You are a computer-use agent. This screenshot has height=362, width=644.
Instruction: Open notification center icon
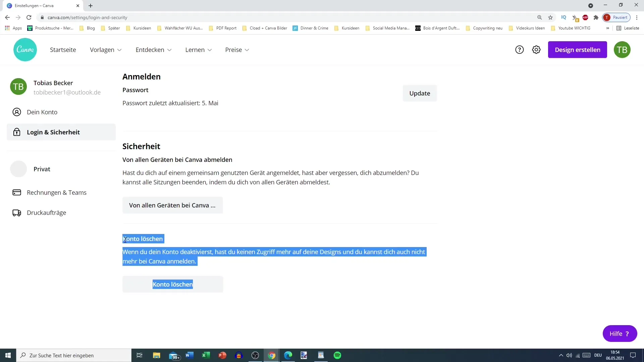coord(633,355)
